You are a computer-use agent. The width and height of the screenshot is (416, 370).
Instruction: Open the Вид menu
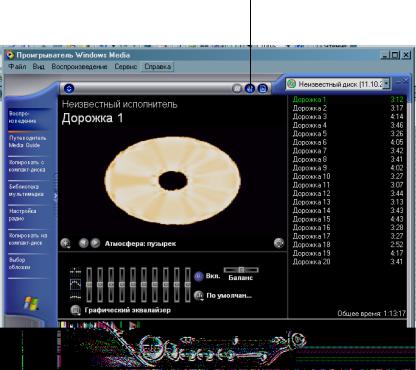pyautogui.click(x=39, y=67)
